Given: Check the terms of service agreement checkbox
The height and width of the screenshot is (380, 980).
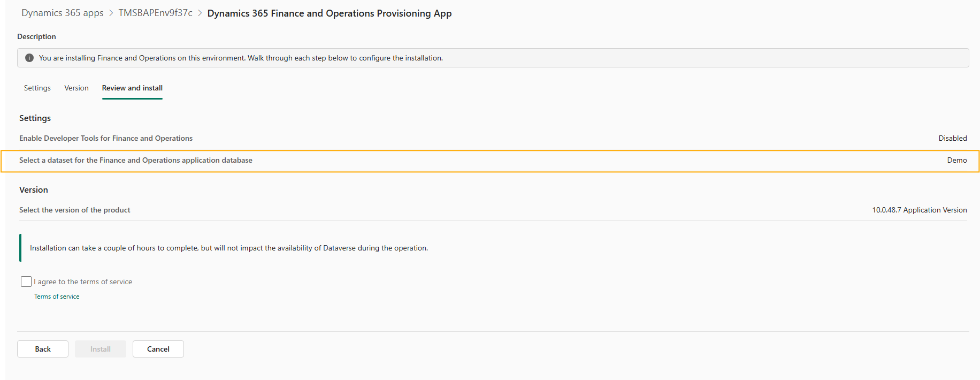Looking at the screenshot, I should click(26, 282).
